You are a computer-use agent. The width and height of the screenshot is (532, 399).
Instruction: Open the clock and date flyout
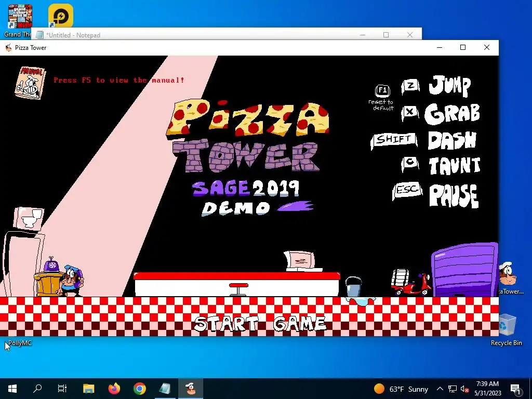point(487,389)
